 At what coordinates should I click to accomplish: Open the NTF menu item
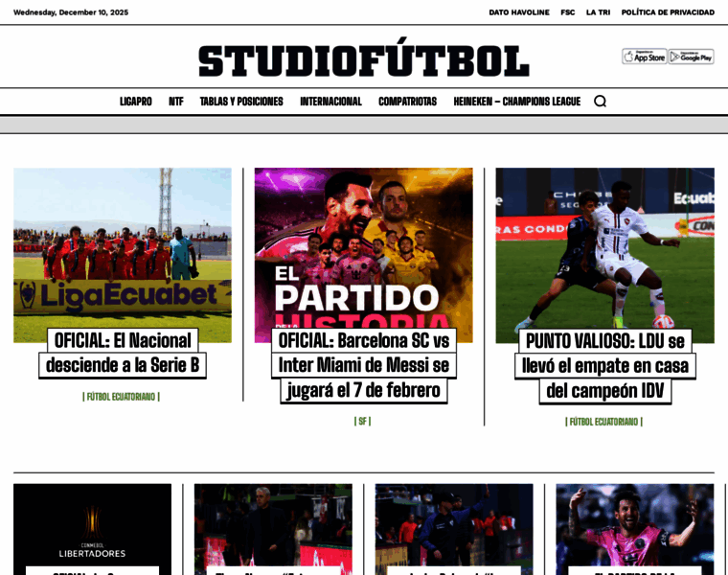176,102
